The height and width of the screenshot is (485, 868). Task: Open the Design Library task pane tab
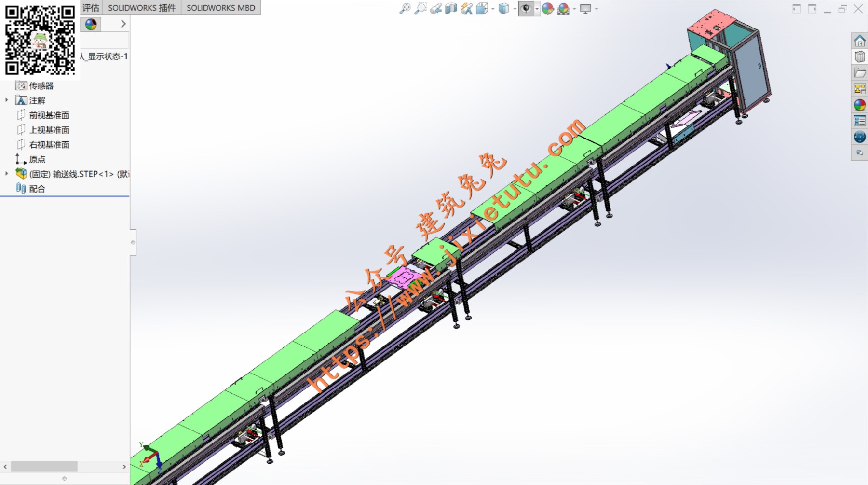859,56
